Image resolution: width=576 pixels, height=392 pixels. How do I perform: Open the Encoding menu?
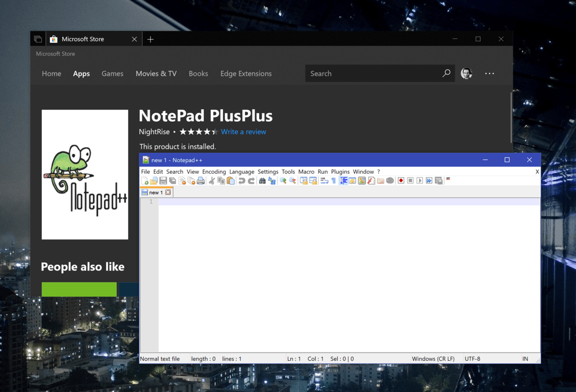214,171
